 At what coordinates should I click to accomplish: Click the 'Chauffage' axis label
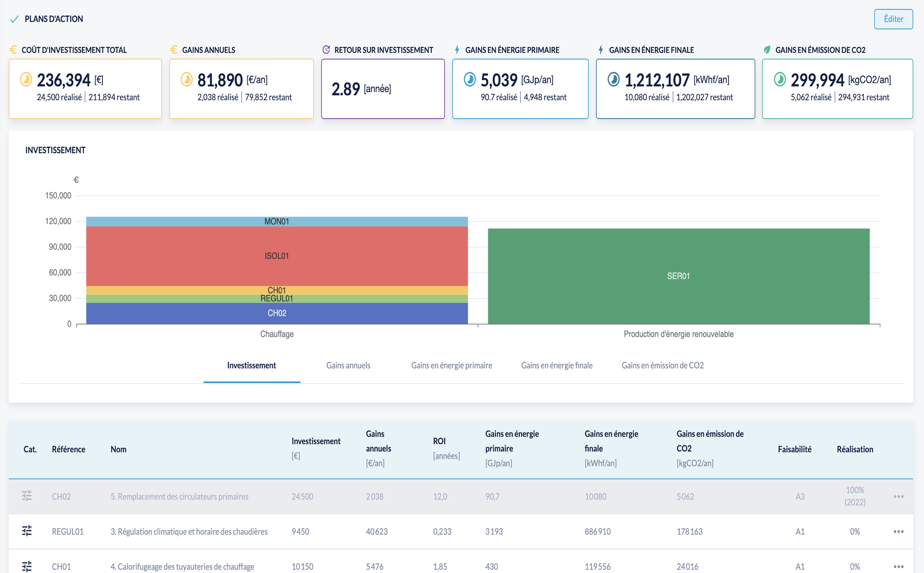(277, 334)
